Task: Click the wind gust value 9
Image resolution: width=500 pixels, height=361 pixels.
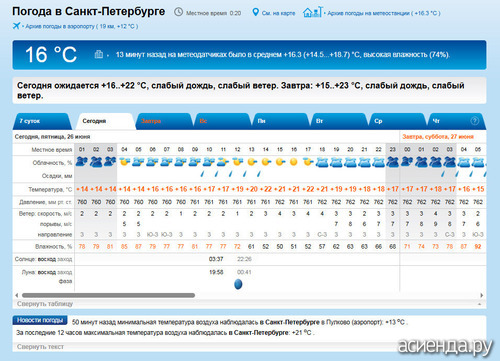Action: pos(435,224)
